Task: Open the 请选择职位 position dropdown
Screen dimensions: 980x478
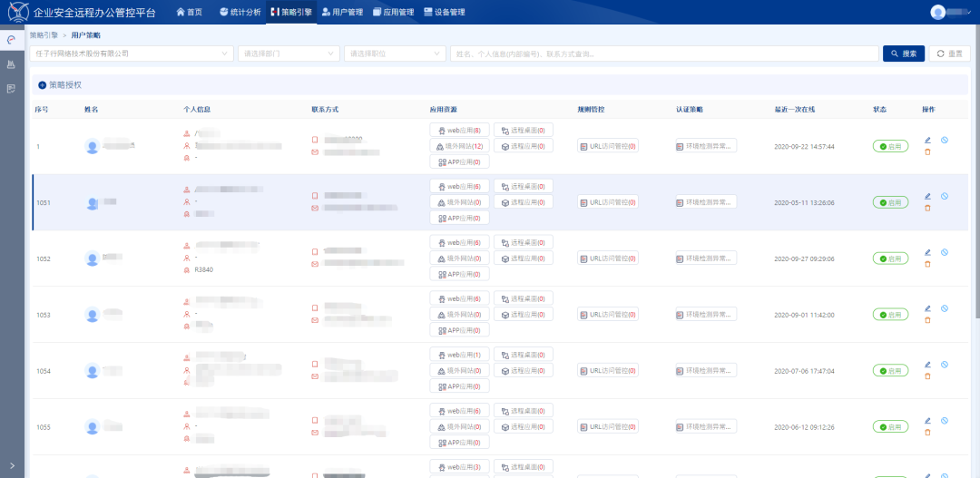Action: [395, 54]
